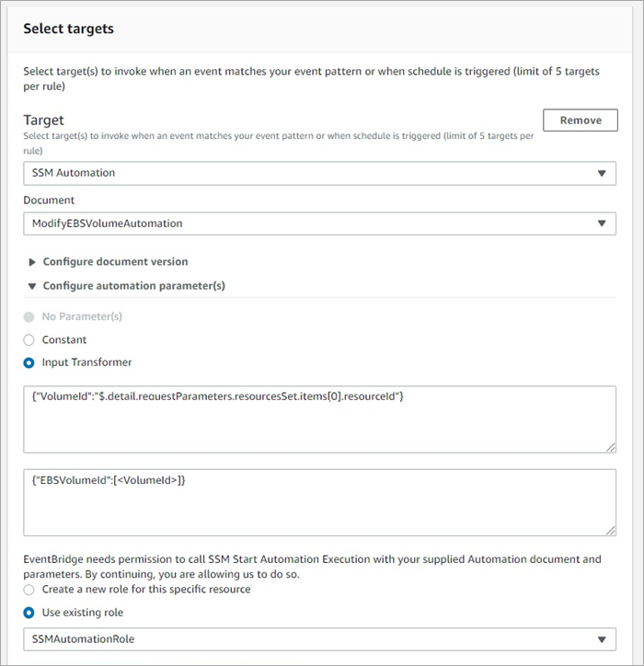Open the SSMAutomationRole role dropdown
This screenshot has height=666, width=644.
click(319, 639)
